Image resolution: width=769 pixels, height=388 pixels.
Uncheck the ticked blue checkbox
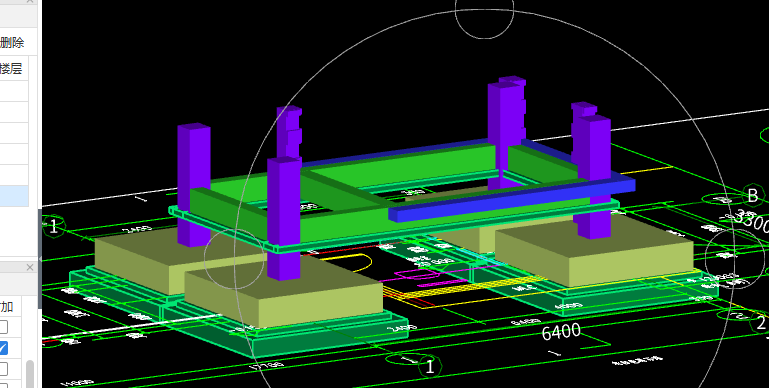(3, 348)
